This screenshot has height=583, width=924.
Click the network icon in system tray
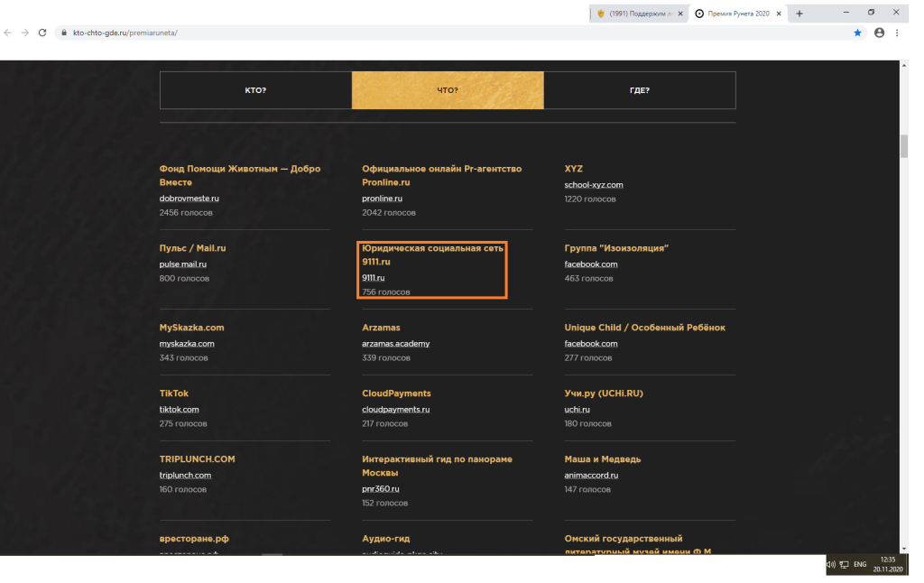coord(843,564)
